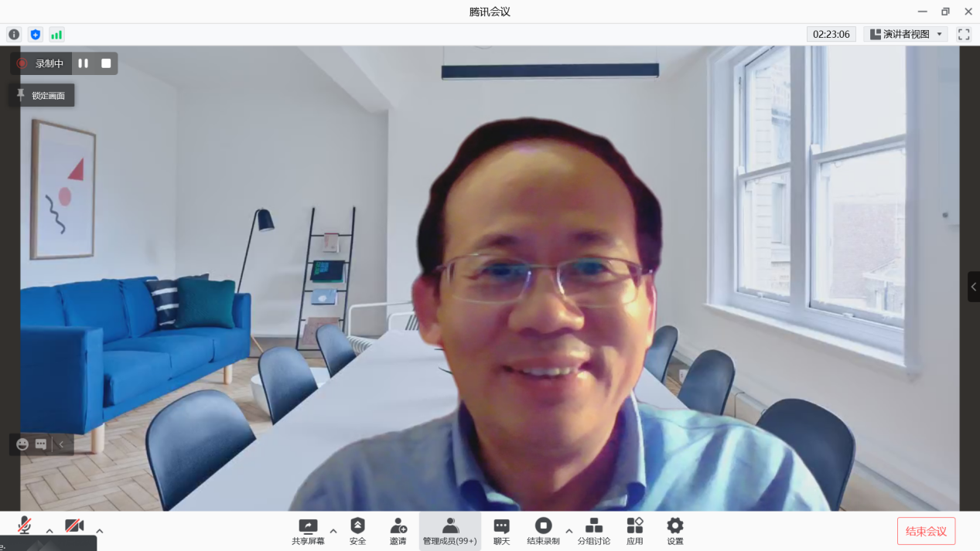Image resolution: width=980 pixels, height=551 pixels.
Task: Expand the right side panel arrow
Action: point(973,287)
